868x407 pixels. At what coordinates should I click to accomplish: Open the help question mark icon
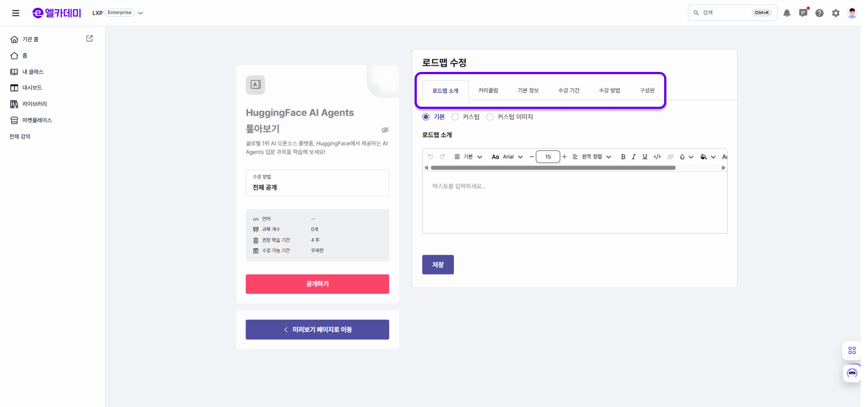pyautogui.click(x=819, y=13)
